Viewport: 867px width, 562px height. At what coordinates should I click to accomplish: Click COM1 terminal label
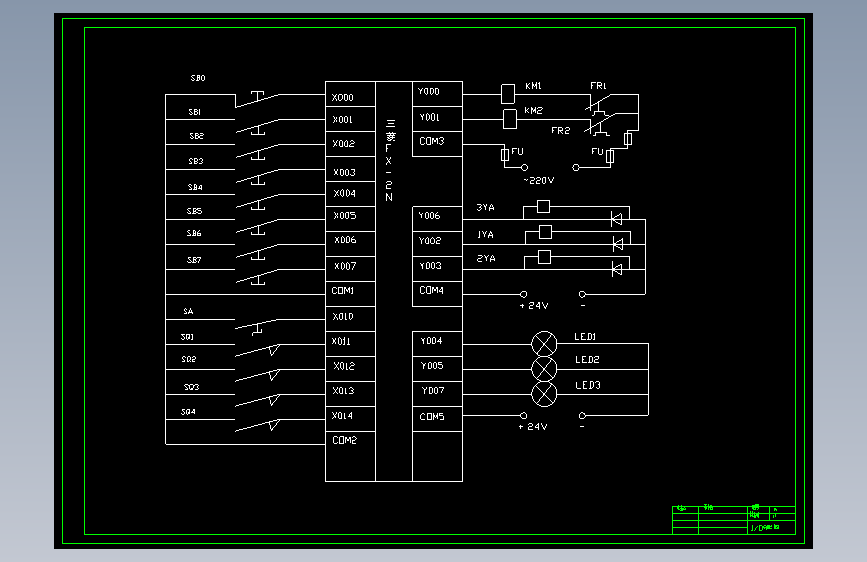[343, 291]
